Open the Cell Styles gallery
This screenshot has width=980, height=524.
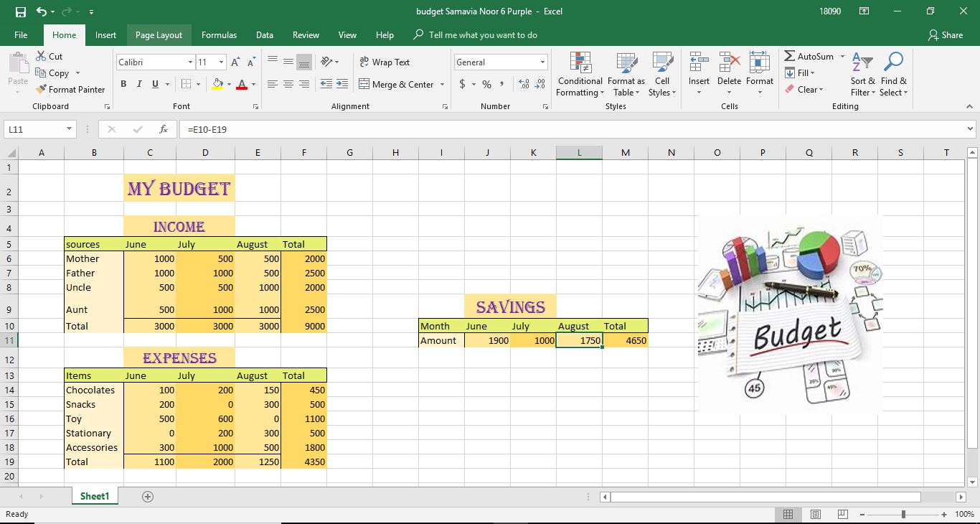tap(661, 74)
